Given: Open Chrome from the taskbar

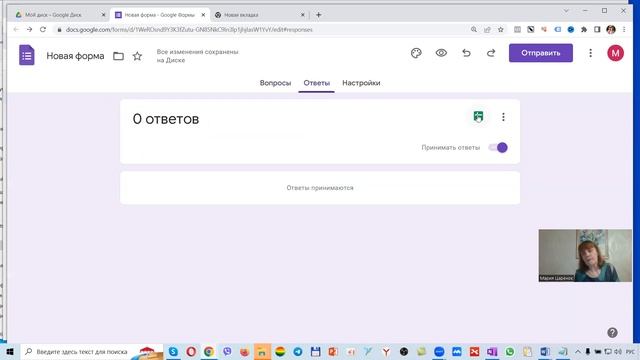Looking at the screenshot, I should [x=209, y=351].
